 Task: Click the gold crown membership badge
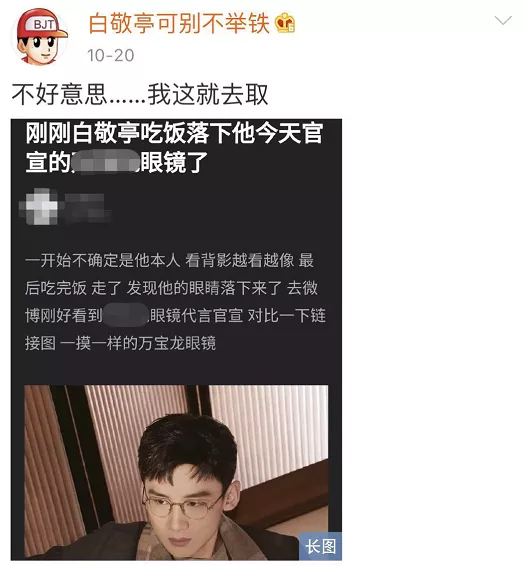285,23
